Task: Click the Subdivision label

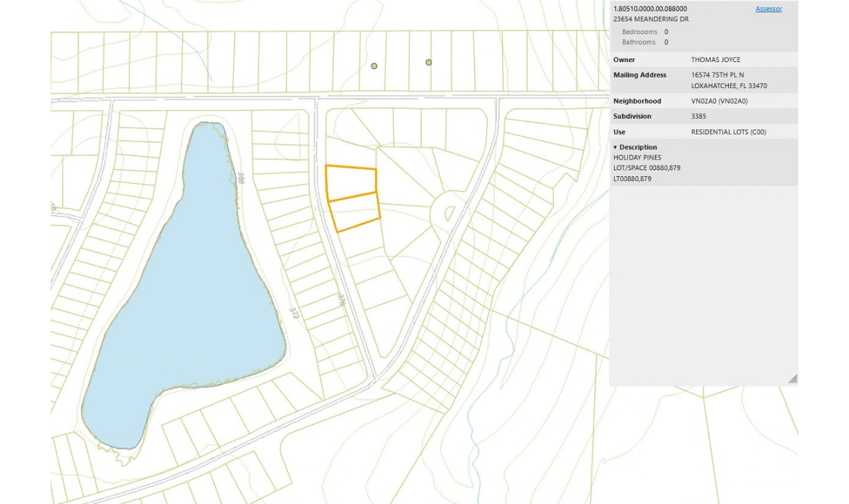Action: click(633, 117)
